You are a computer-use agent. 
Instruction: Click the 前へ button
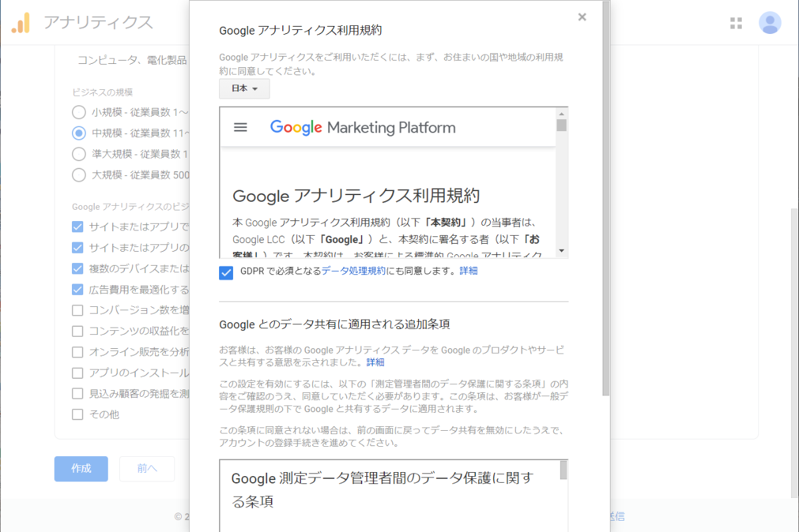point(147,469)
